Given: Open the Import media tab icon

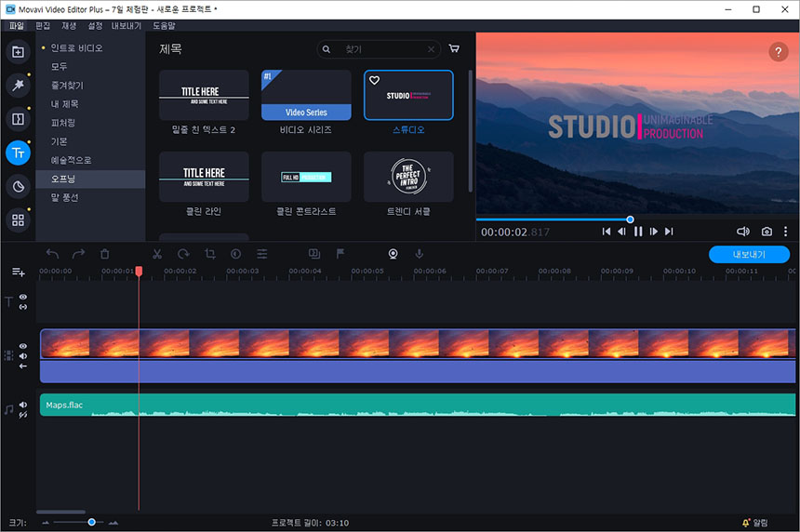Looking at the screenshot, I should click(x=18, y=52).
